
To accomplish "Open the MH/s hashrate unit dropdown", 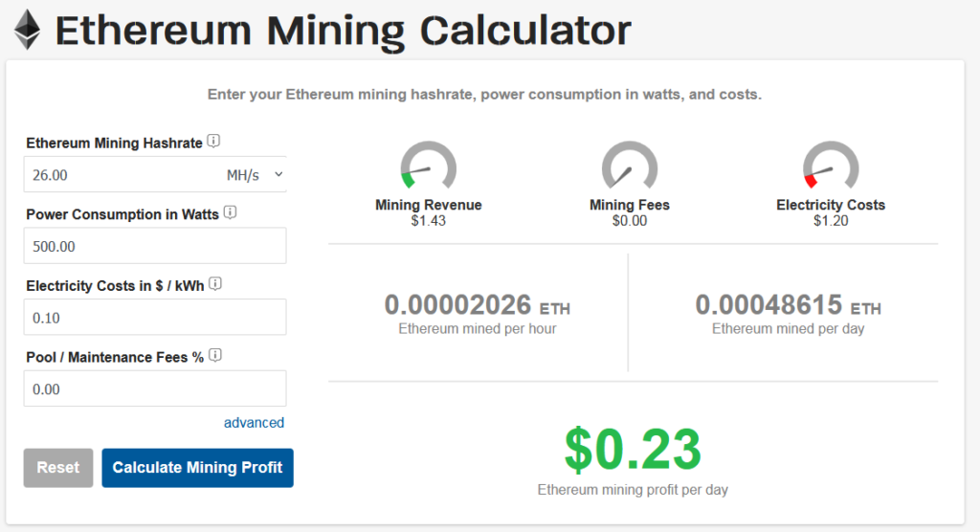I will click(255, 175).
